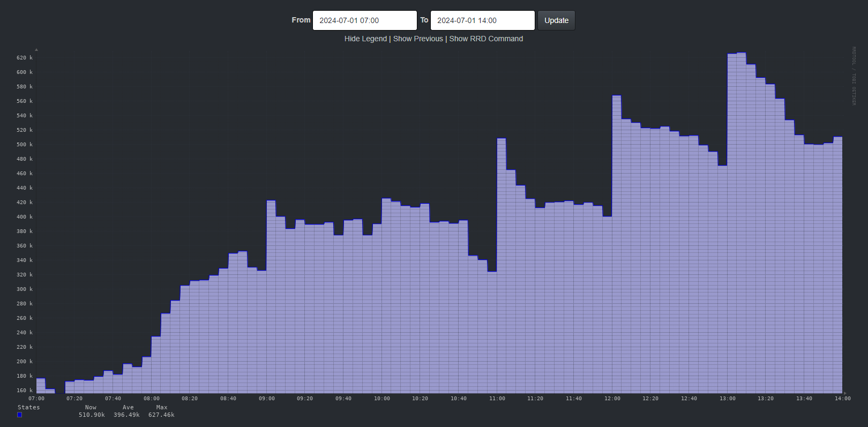Screen dimensions: 868x427
Task: Click the 10:20 x-axis label
Action: tap(420, 399)
